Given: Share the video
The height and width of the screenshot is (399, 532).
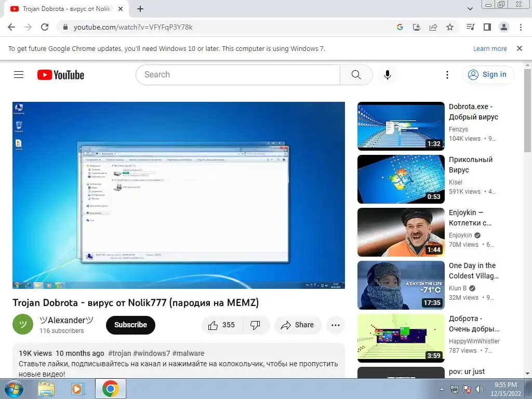Looking at the screenshot, I should point(298,325).
